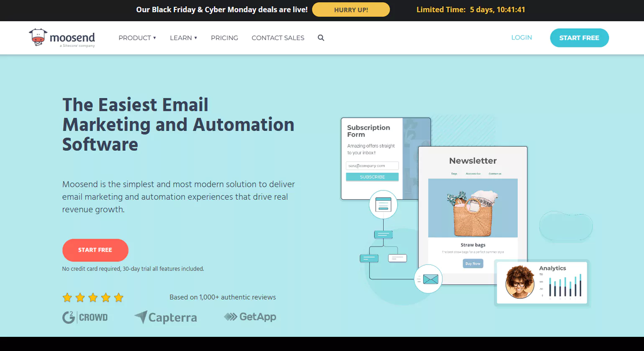
Task: Expand the LEARN dropdown menu
Action: coord(183,38)
